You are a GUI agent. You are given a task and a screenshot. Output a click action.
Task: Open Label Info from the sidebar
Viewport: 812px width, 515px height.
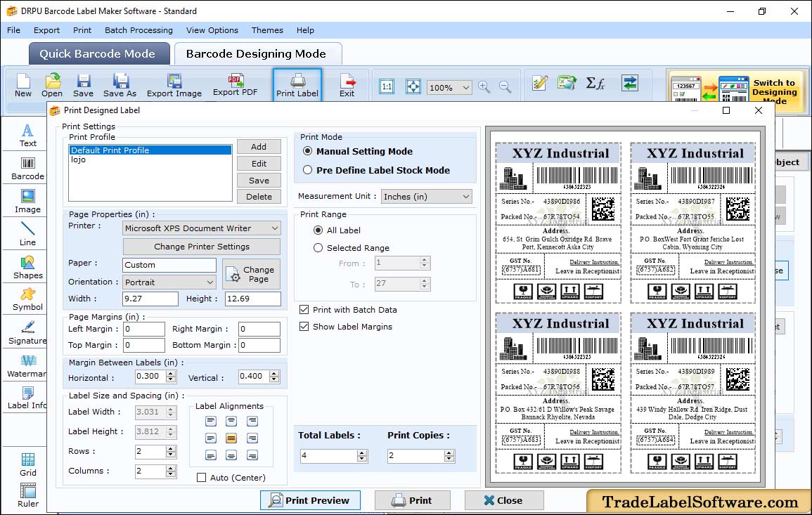coord(27,398)
